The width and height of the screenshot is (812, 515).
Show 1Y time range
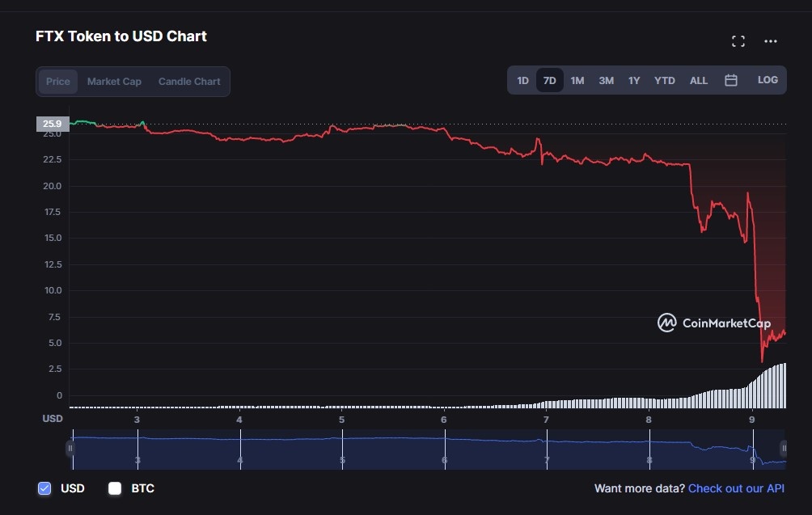point(634,81)
